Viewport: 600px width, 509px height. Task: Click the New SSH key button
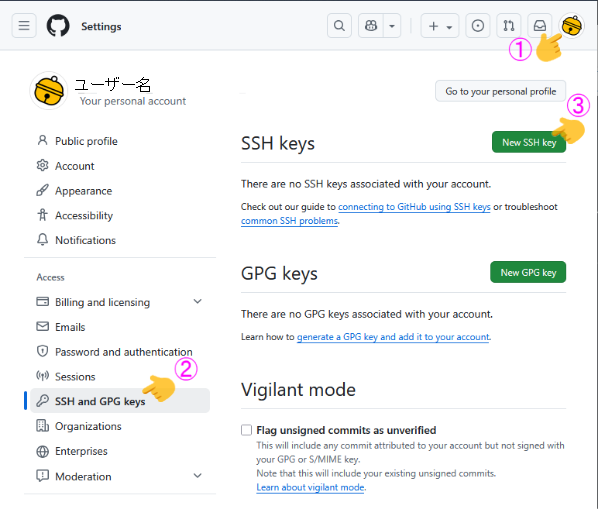(528, 142)
